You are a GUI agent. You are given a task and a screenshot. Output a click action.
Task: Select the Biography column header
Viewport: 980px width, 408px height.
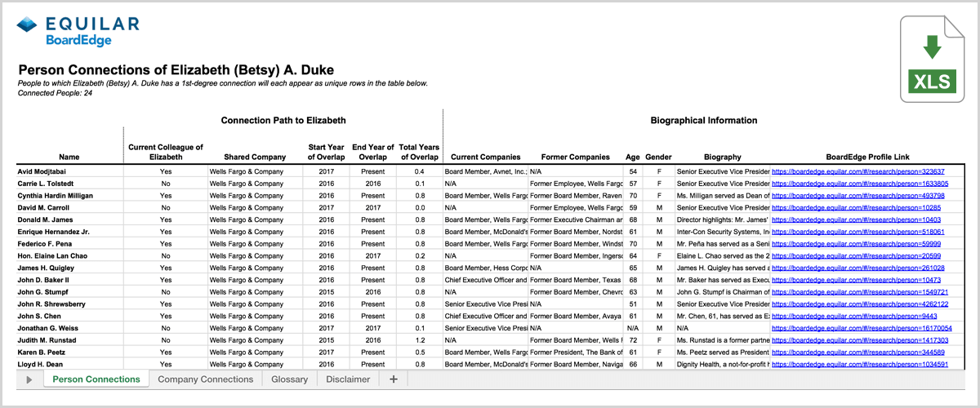click(722, 157)
